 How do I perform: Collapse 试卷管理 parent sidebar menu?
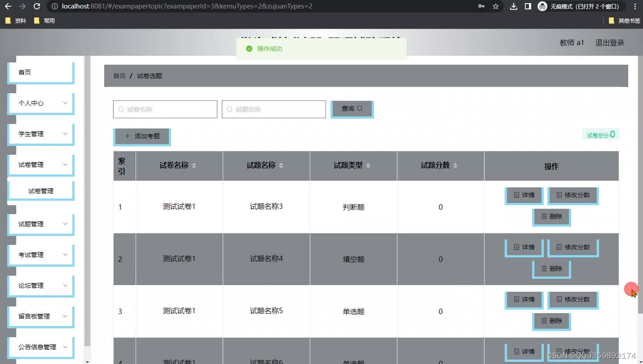click(x=41, y=165)
